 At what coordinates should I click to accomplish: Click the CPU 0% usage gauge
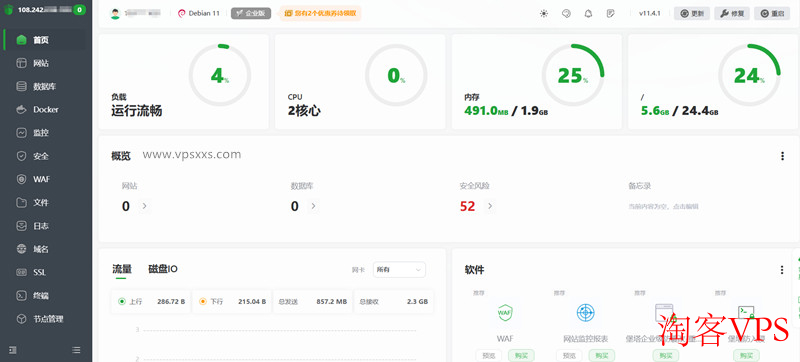coord(396,75)
